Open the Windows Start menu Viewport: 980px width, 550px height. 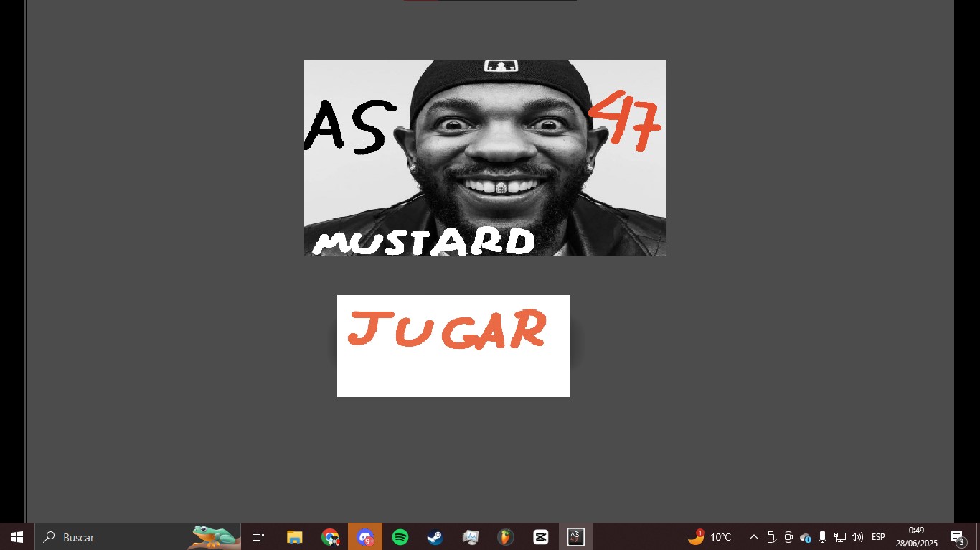pyautogui.click(x=17, y=537)
